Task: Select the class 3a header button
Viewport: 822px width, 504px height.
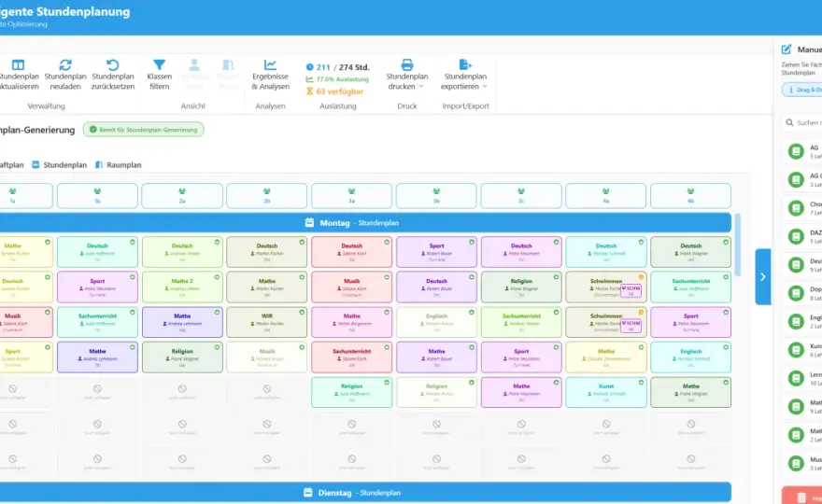Action: (352, 196)
